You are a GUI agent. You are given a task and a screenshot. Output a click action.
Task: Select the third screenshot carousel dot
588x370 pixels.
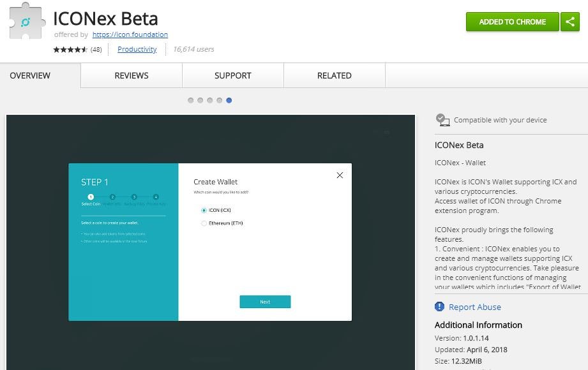point(209,100)
